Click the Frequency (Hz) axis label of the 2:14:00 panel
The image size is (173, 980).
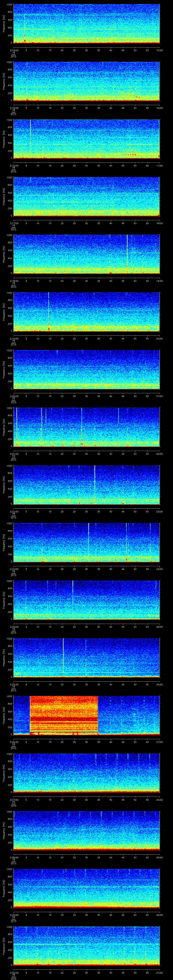(x=4, y=24)
